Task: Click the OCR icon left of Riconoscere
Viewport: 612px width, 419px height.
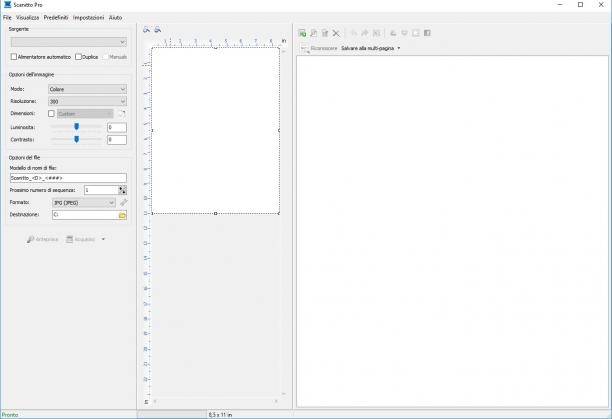Action: click(x=305, y=48)
